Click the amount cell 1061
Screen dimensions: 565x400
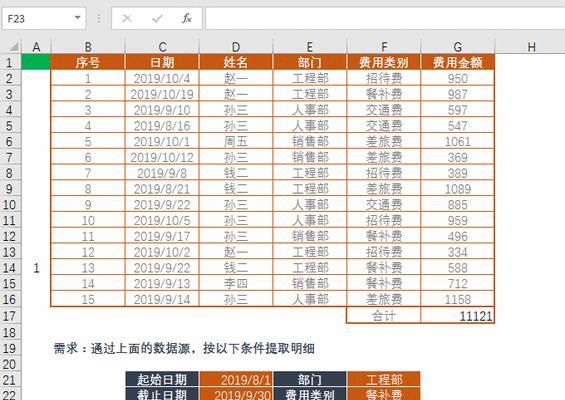[458, 141]
